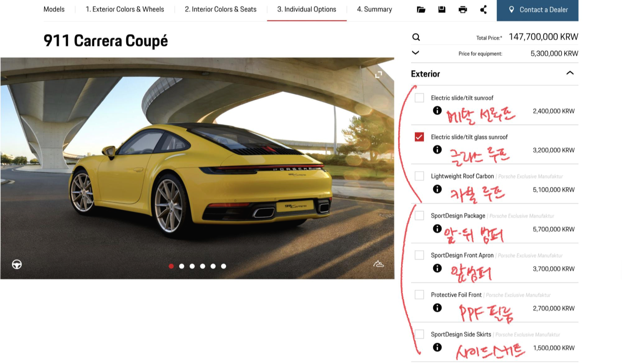622x364 pixels.
Task: Open the Summary tab
Action: click(374, 9)
